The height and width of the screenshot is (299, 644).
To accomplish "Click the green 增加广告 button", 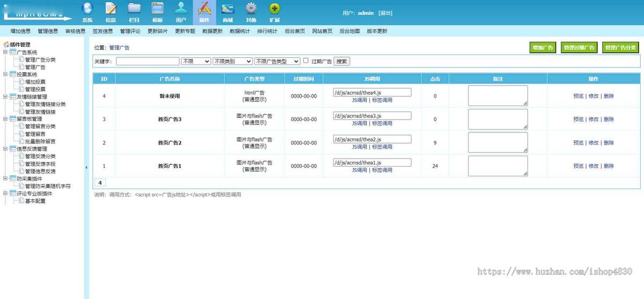I will pyautogui.click(x=543, y=48).
